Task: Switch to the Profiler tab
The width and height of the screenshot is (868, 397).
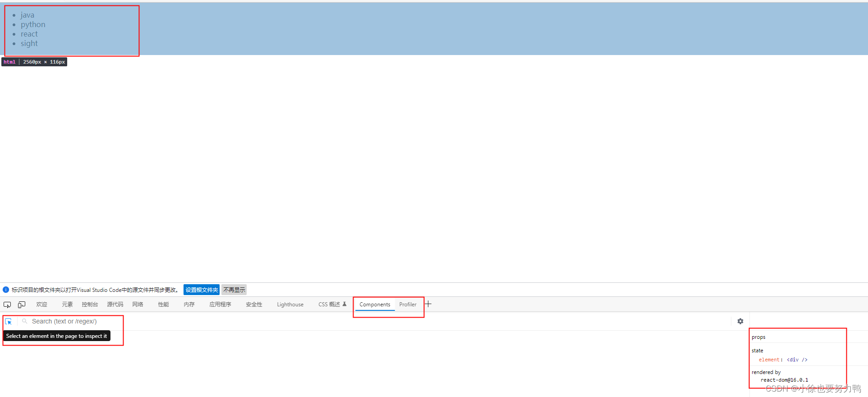Action: (408, 305)
